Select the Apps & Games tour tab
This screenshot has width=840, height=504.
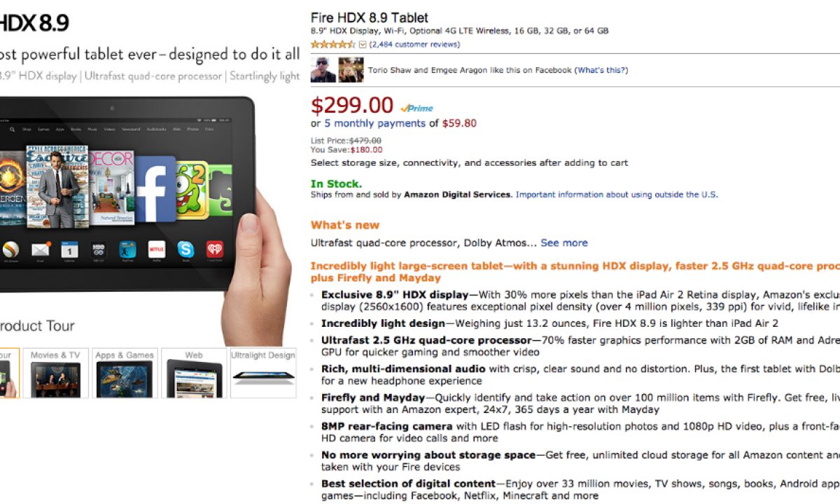tap(125, 372)
